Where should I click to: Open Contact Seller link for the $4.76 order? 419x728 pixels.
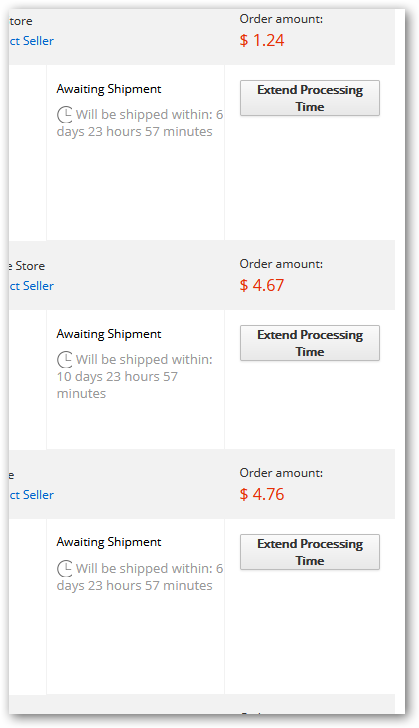coord(31,495)
